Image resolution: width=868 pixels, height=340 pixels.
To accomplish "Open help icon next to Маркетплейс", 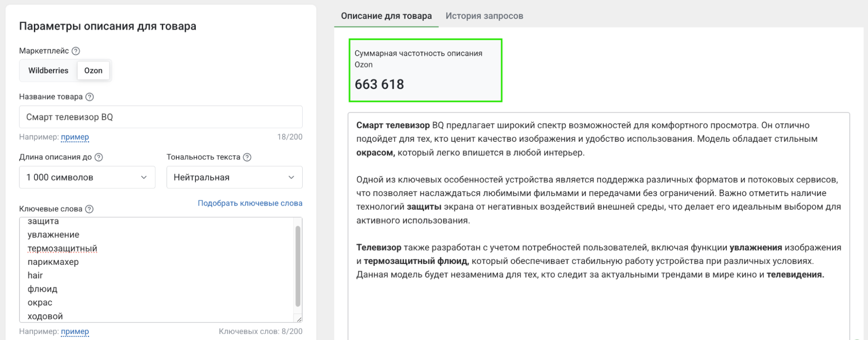I will point(76,51).
